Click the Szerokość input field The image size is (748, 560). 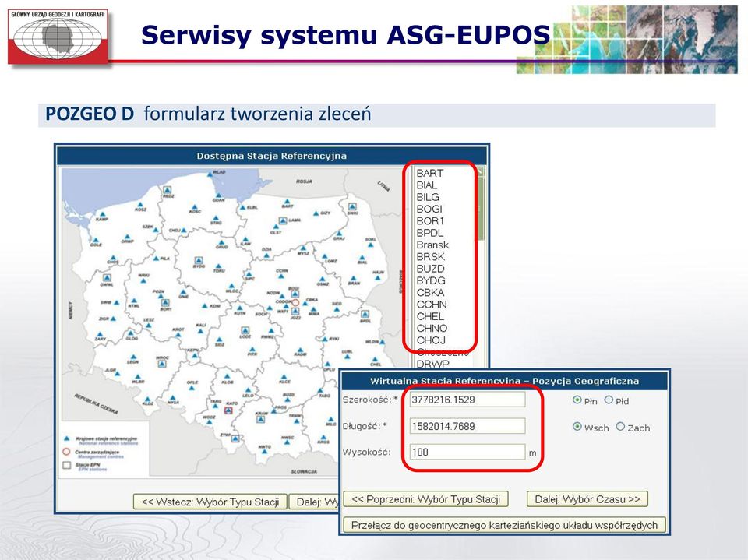tap(467, 400)
